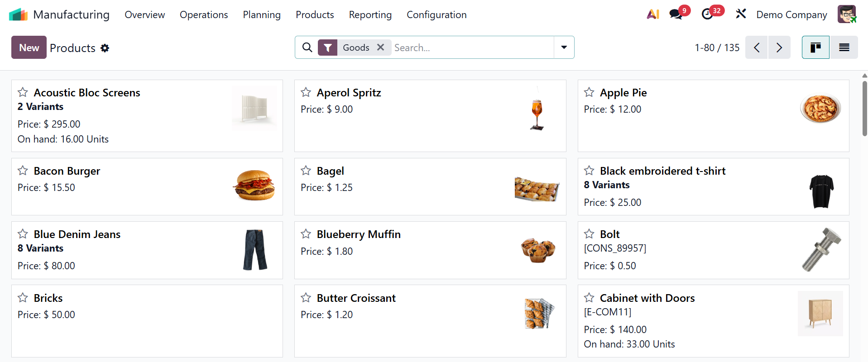The width and height of the screenshot is (868, 362).
Task: Favorite the Acoustic Bloc Screens product
Action: 23,92
